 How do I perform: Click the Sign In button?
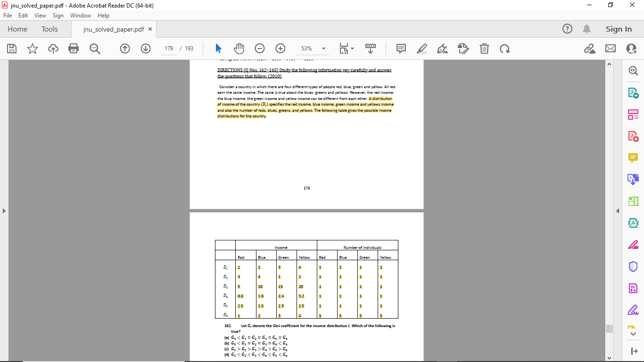click(618, 29)
